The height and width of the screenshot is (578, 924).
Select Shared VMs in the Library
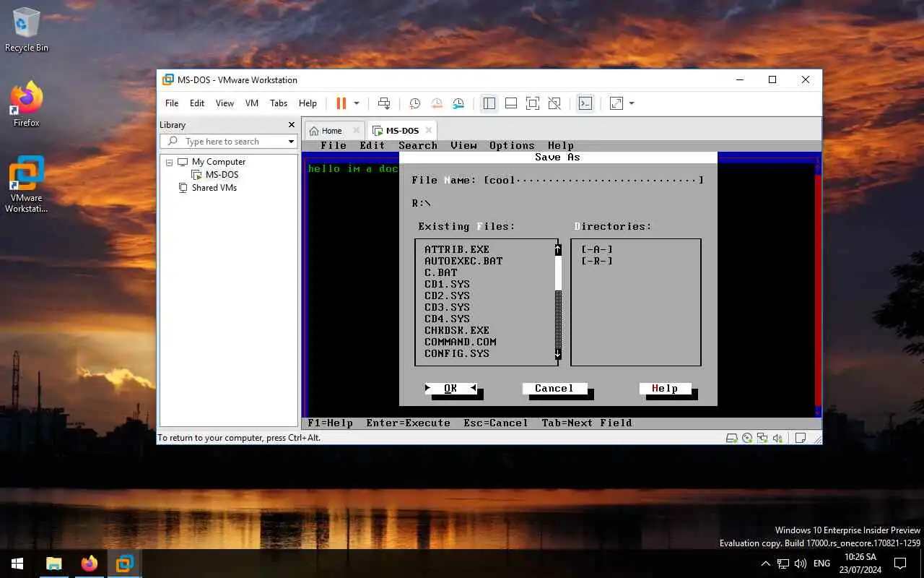214,188
